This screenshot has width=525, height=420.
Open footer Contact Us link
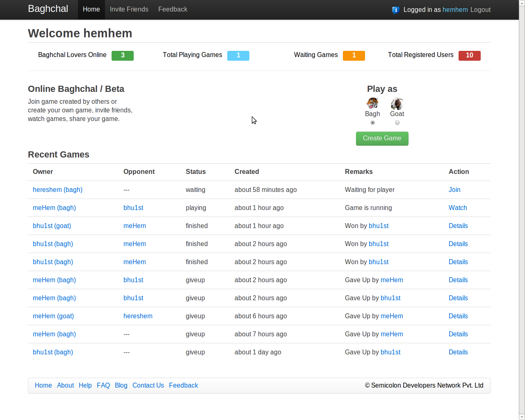(148, 386)
